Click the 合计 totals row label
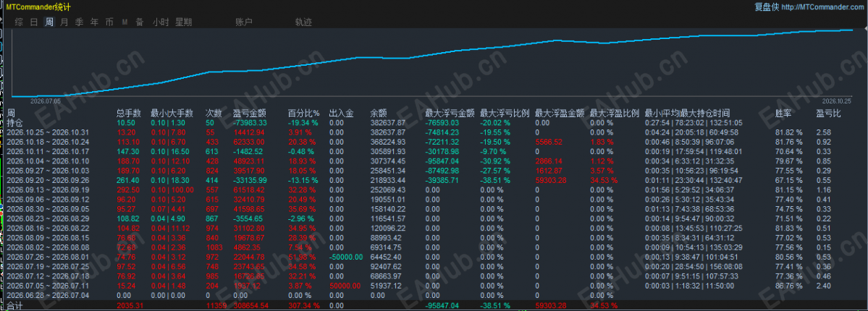The width and height of the screenshot is (868, 311). pos(14,305)
